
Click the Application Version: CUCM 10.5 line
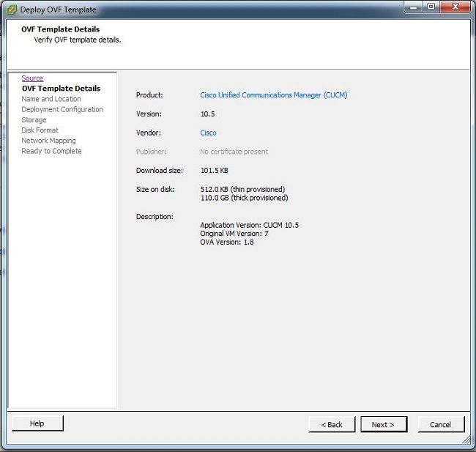click(249, 225)
